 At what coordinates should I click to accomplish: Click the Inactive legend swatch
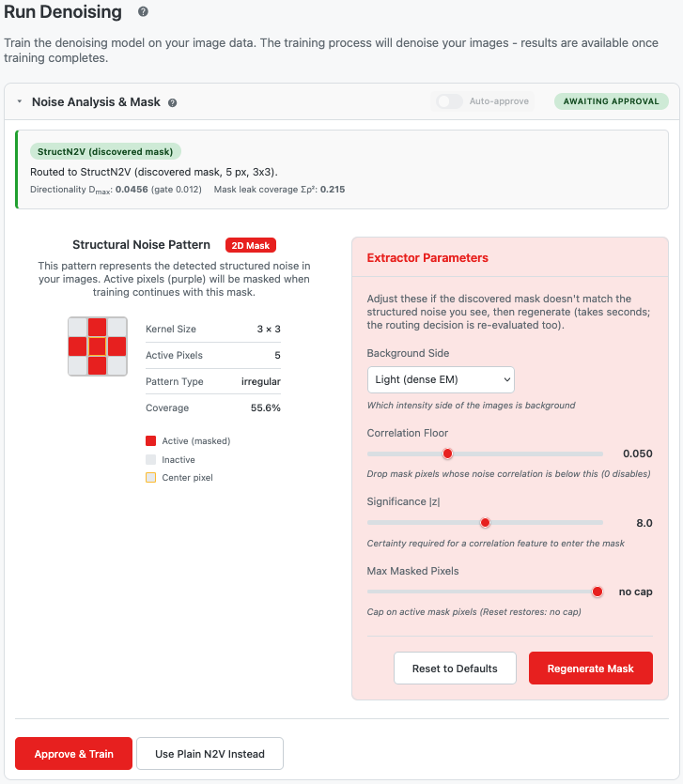pyautogui.click(x=150, y=459)
